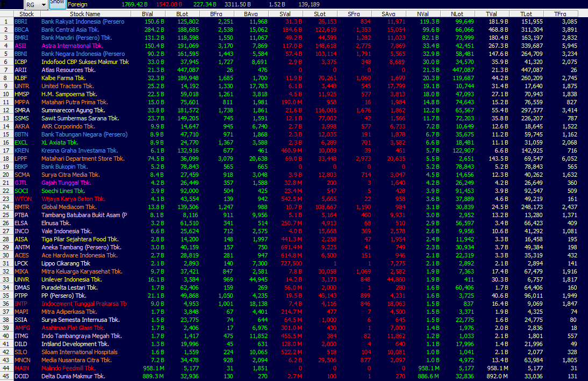Select the MPPA stock code

(x=21, y=103)
